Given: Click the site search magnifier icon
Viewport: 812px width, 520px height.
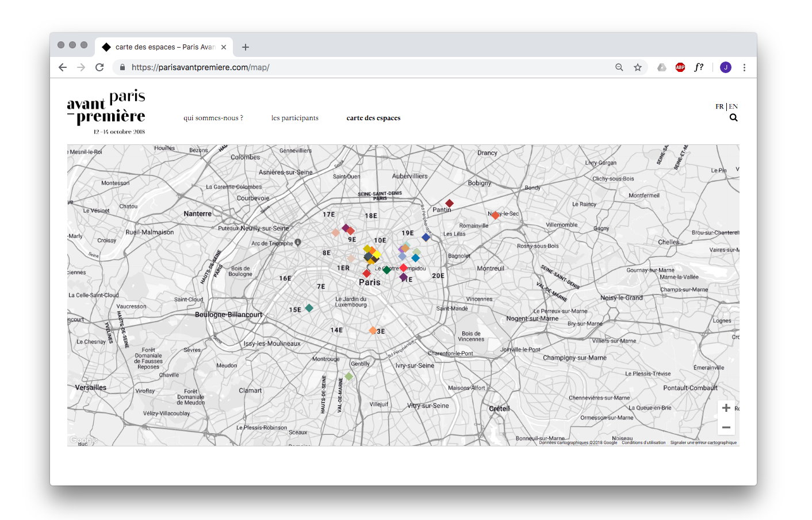Looking at the screenshot, I should click(x=733, y=118).
